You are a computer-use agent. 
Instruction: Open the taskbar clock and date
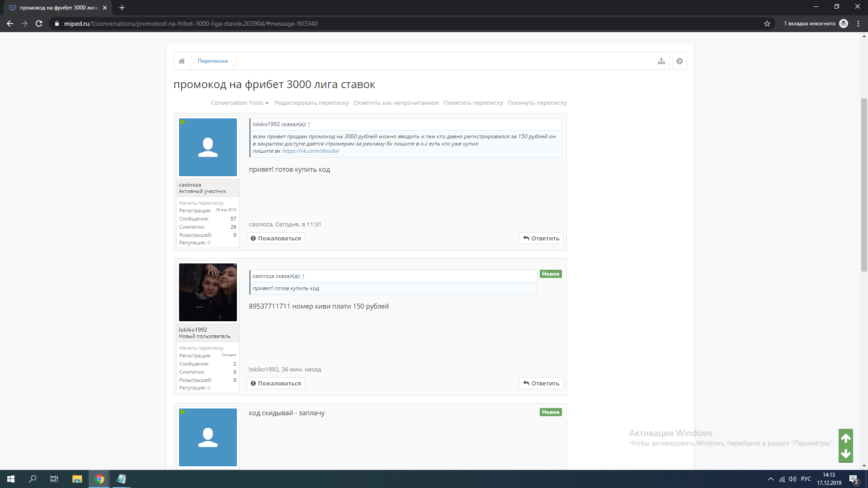829,479
